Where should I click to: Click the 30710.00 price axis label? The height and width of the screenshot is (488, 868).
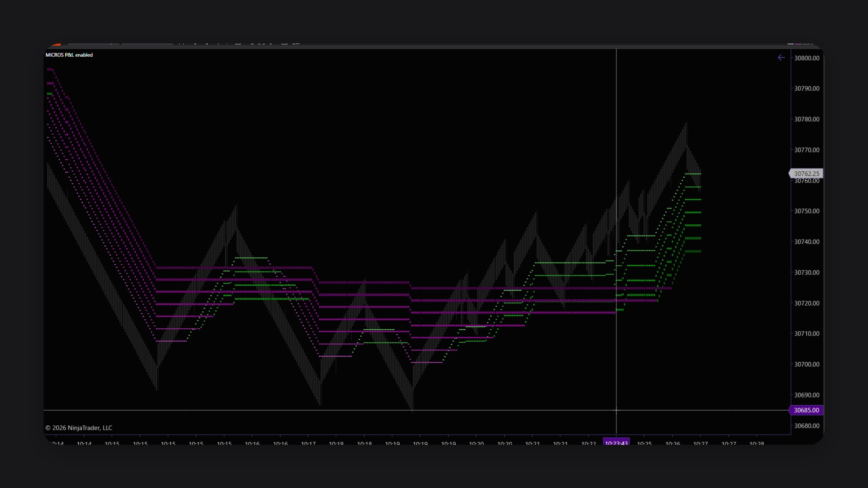807,334
